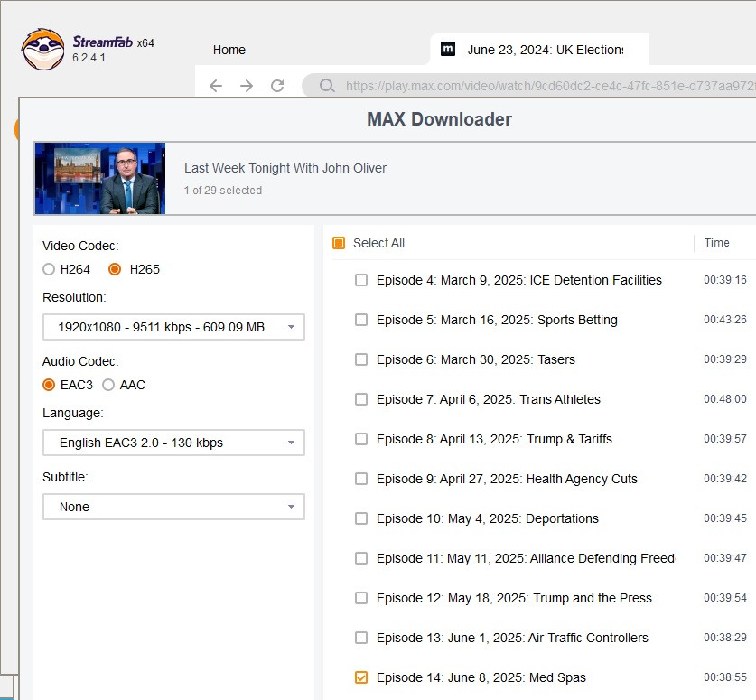Go forward with the forward arrow
This screenshot has height=700, width=756.
pyautogui.click(x=247, y=86)
